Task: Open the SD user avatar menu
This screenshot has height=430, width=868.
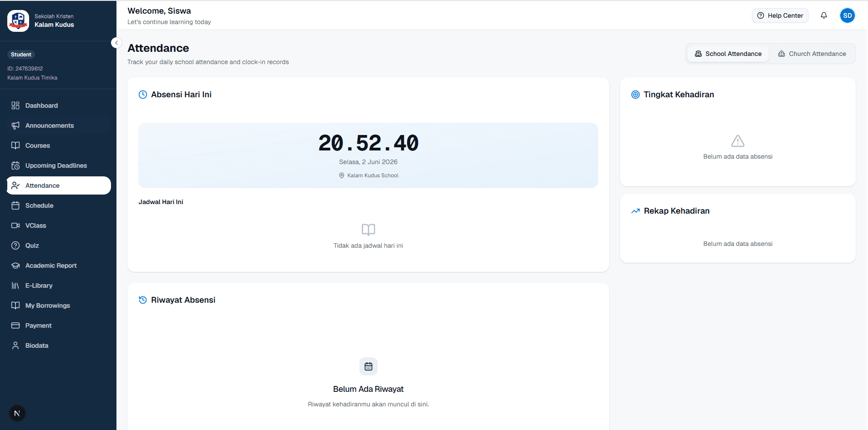Action: tap(847, 15)
